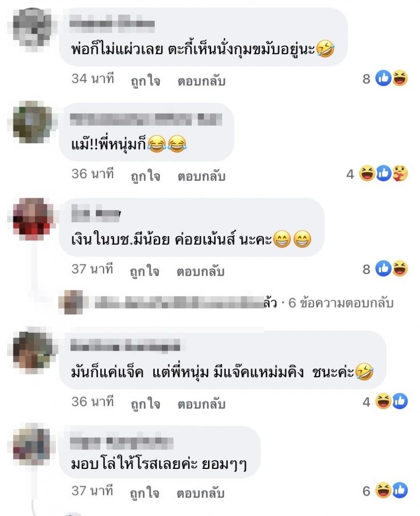The width and height of the screenshot is (420, 516).
Task: Open the 34 นาที timestamp link
Action: pyautogui.click(x=93, y=79)
